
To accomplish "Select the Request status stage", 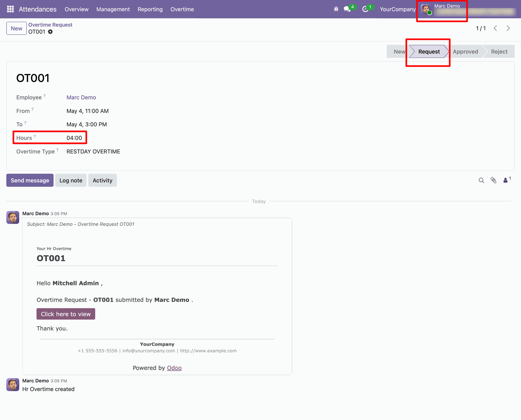I will (x=429, y=52).
